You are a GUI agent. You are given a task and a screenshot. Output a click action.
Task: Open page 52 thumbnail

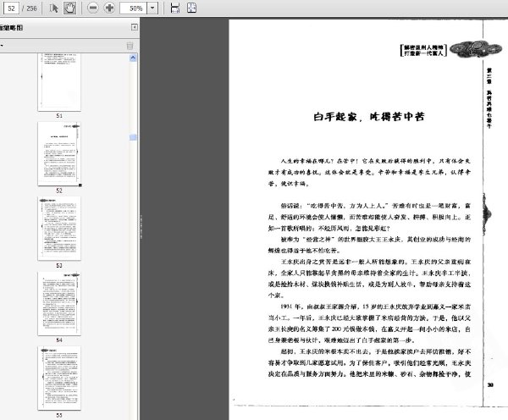[x=59, y=153]
